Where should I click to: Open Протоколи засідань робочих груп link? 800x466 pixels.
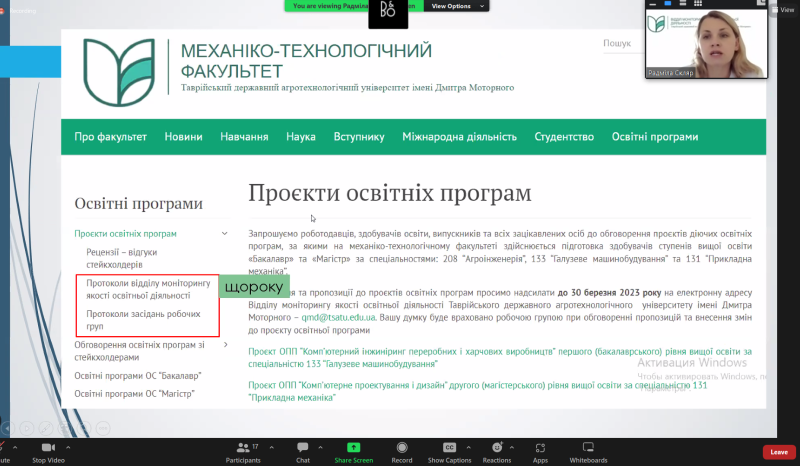(143, 320)
